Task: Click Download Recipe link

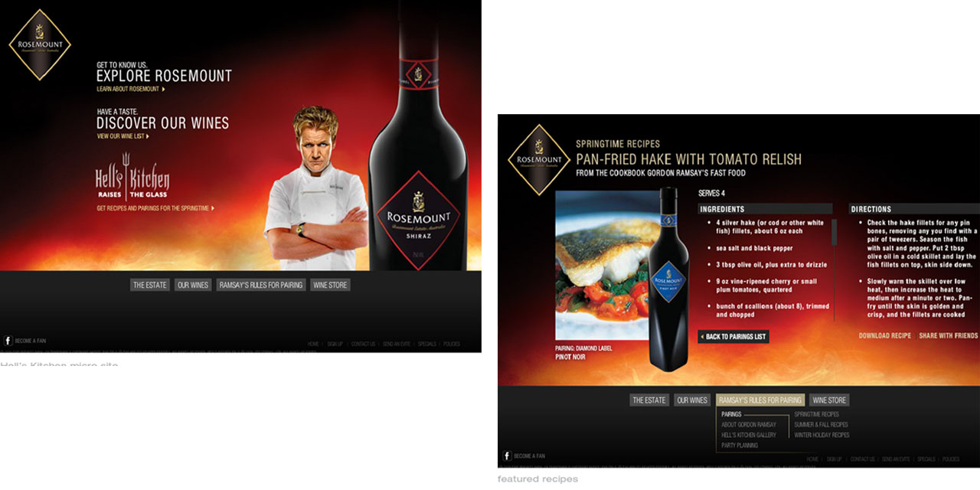Action: (885, 336)
